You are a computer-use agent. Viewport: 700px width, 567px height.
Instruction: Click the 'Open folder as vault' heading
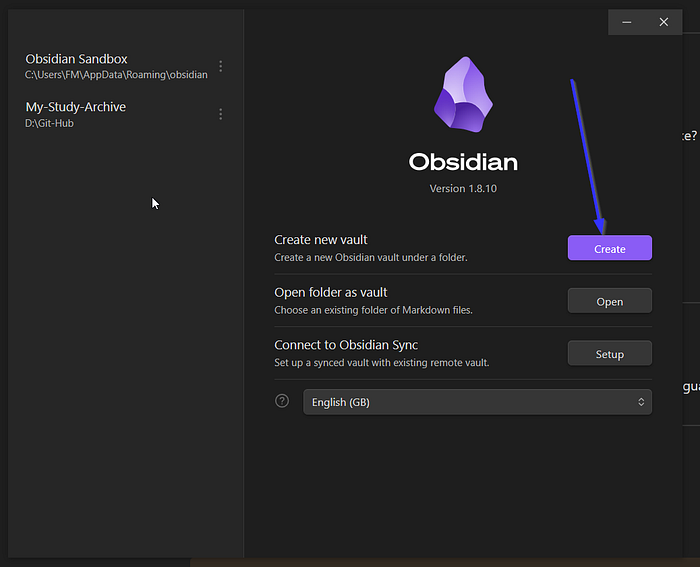331,292
